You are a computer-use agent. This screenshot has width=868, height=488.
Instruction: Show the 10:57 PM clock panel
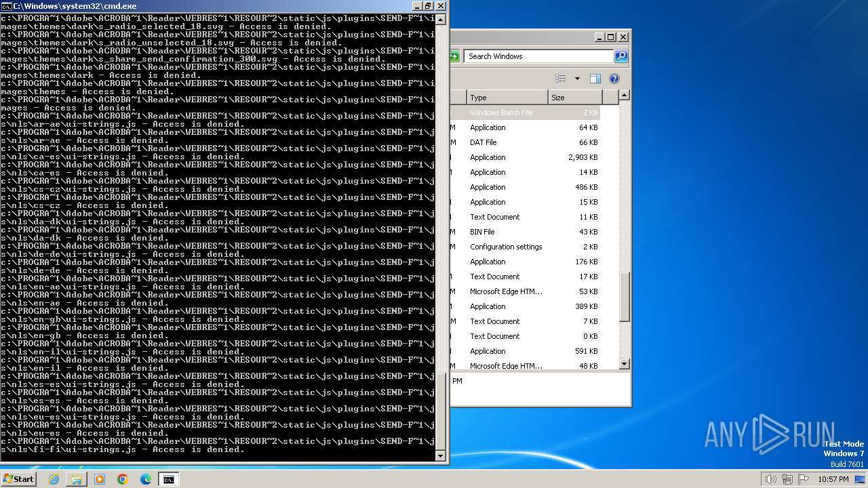point(833,479)
